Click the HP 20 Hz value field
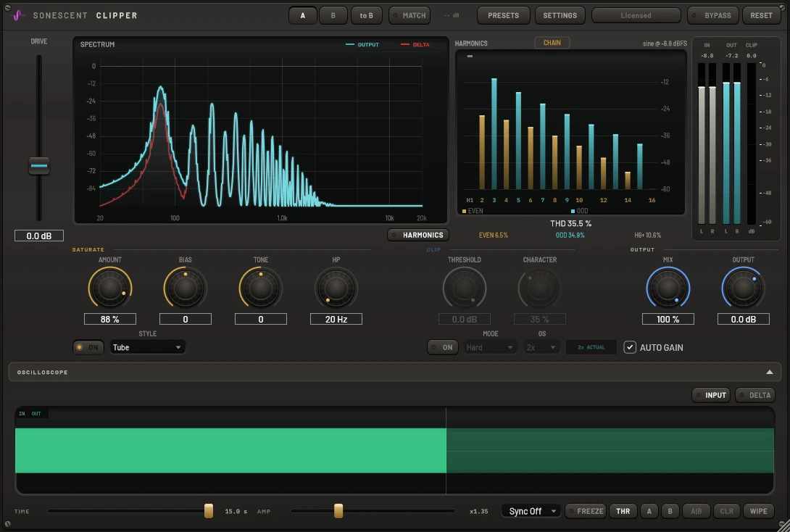This screenshot has height=532, width=790. tap(336, 319)
